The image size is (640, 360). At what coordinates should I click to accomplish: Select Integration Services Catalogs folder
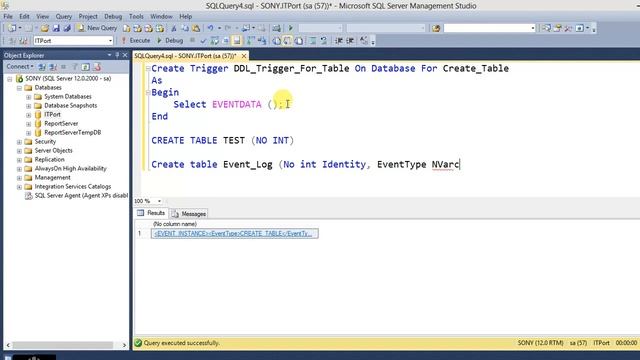73,187
